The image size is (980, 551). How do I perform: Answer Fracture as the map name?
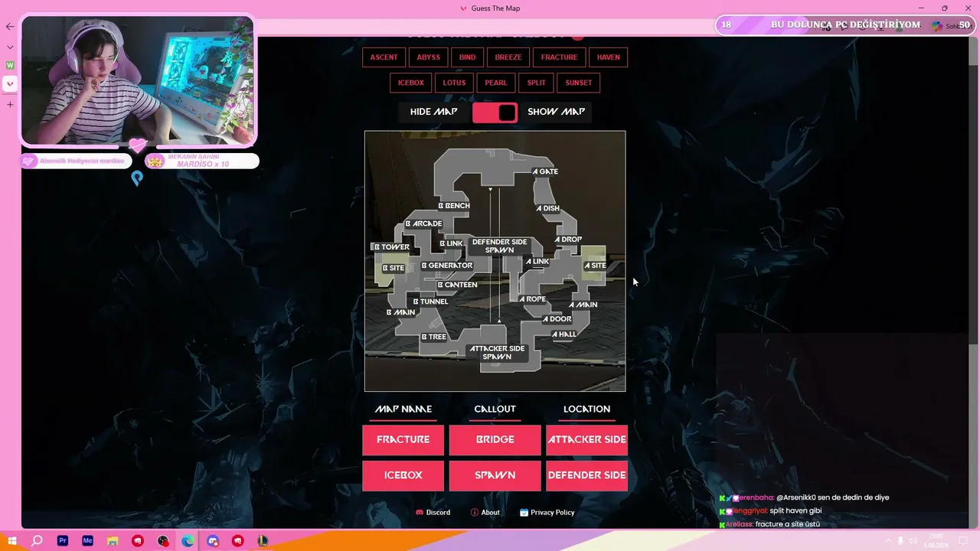coord(403,439)
